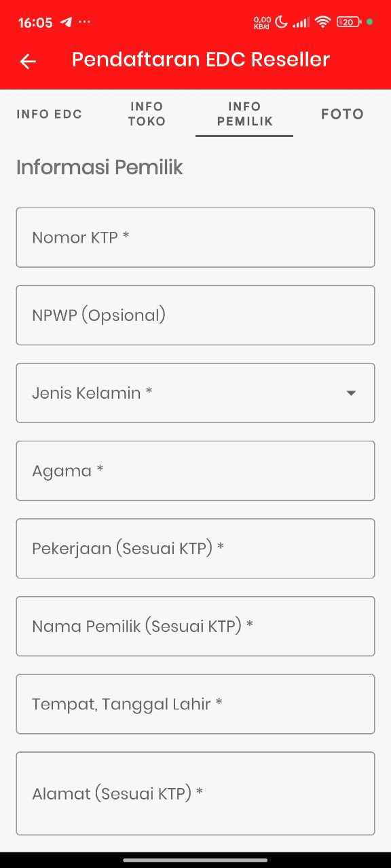391x868 pixels.
Task: Switch to the INFO EDC tab
Action: pos(49,114)
